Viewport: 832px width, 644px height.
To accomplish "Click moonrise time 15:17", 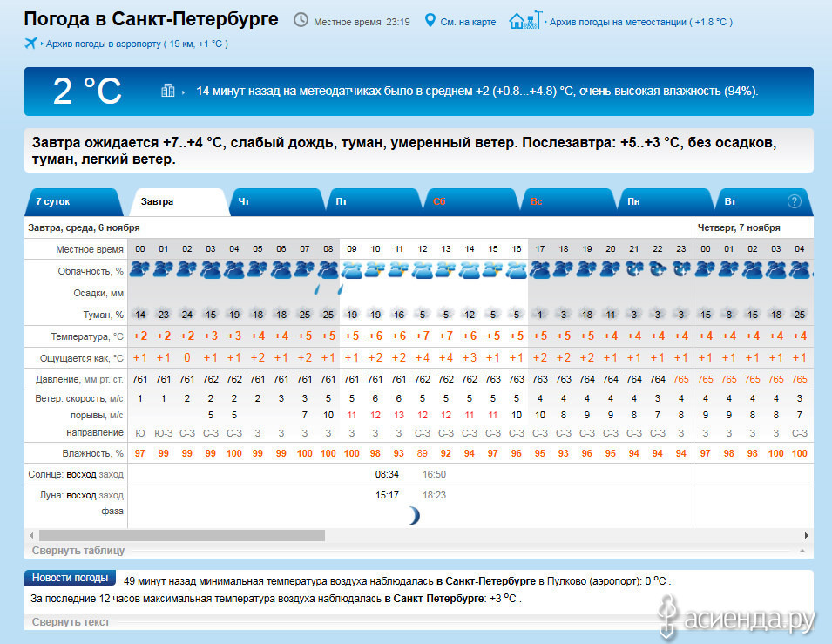I will click(x=387, y=495).
